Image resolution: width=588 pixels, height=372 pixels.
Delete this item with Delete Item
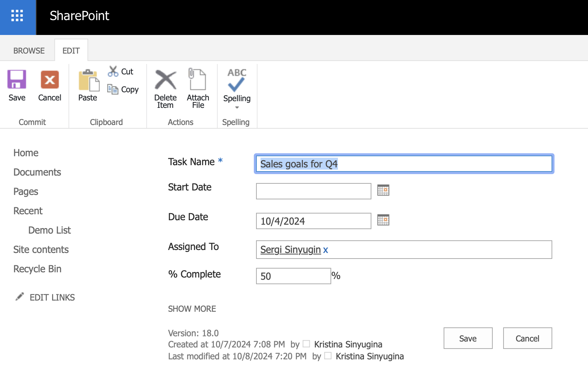tap(166, 80)
